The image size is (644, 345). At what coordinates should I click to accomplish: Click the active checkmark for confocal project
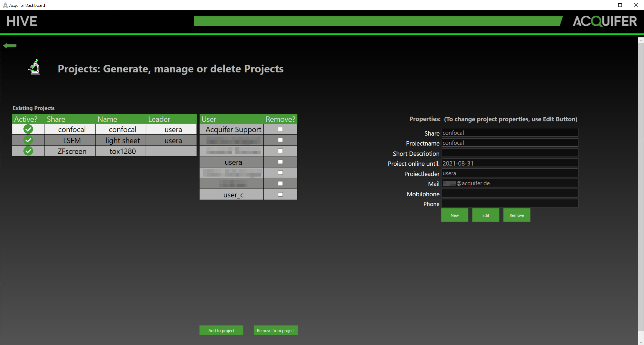coord(28,129)
